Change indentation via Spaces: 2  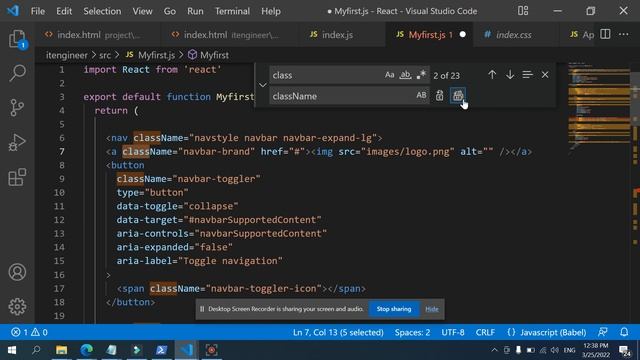pos(412,332)
